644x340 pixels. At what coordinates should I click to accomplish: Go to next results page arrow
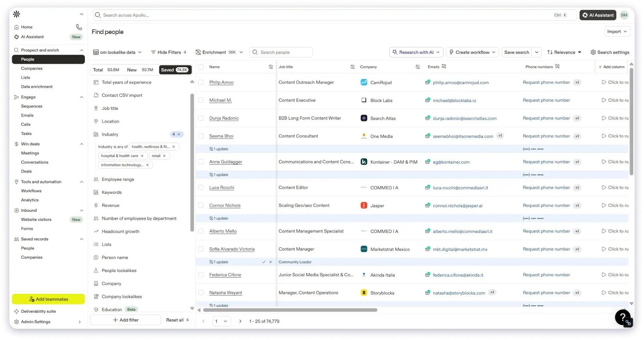tap(240, 321)
